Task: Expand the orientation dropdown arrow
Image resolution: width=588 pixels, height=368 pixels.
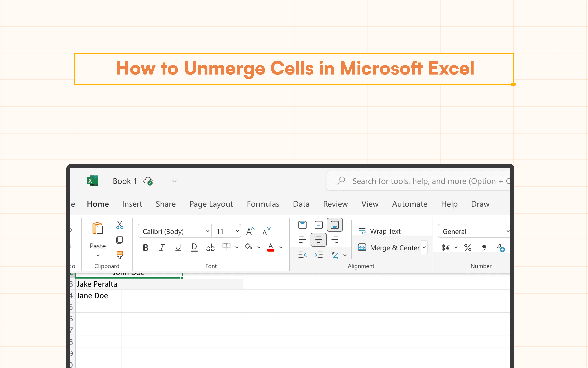Action: tap(345, 255)
